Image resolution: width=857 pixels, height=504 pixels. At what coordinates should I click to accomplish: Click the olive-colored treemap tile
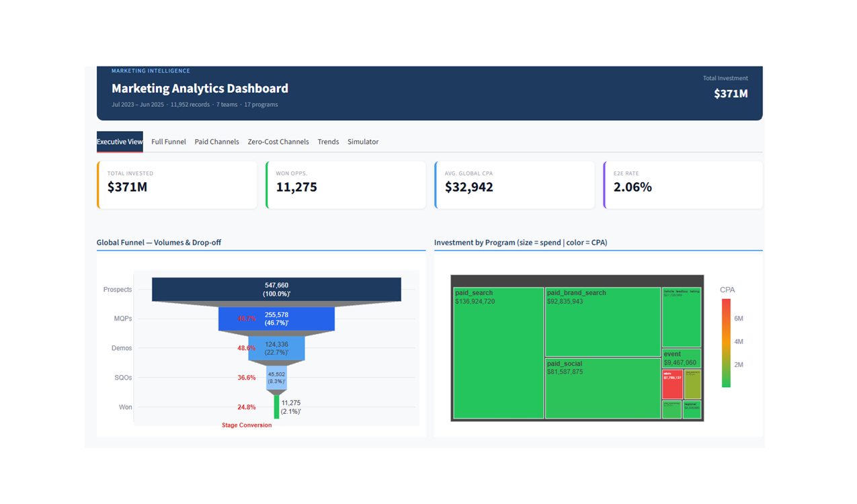coord(692,384)
